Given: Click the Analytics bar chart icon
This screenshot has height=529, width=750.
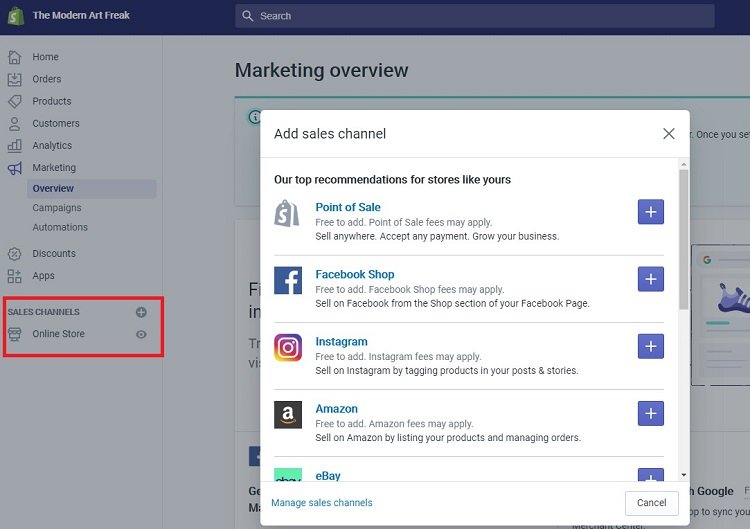Looking at the screenshot, I should [x=15, y=145].
